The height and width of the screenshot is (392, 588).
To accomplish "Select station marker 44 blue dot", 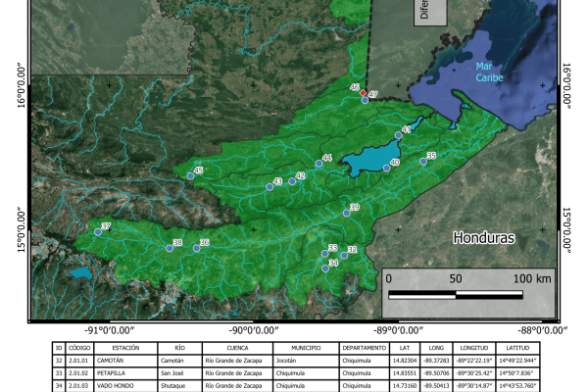I will point(318,163).
